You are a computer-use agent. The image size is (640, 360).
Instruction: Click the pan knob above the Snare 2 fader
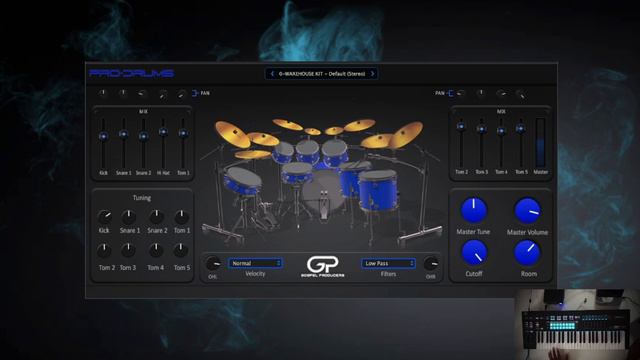tap(142, 94)
